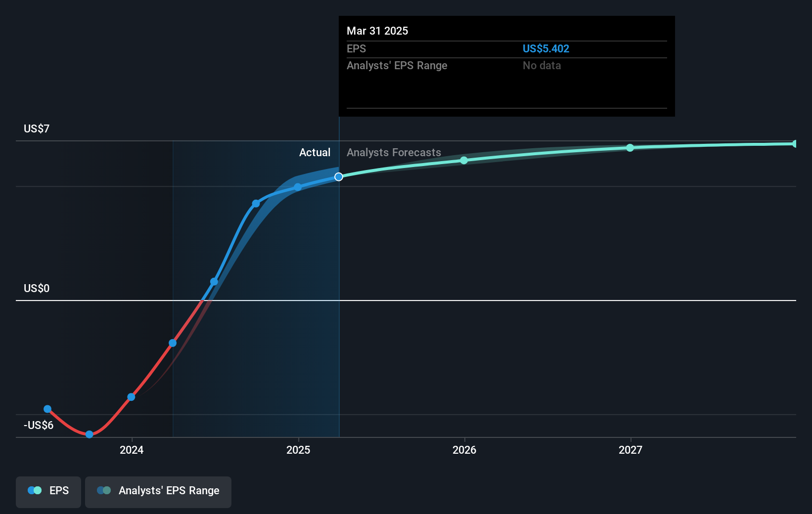Viewport: 812px width, 514px height.
Task: Click the 2027 axis label
Action: coord(631,450)
